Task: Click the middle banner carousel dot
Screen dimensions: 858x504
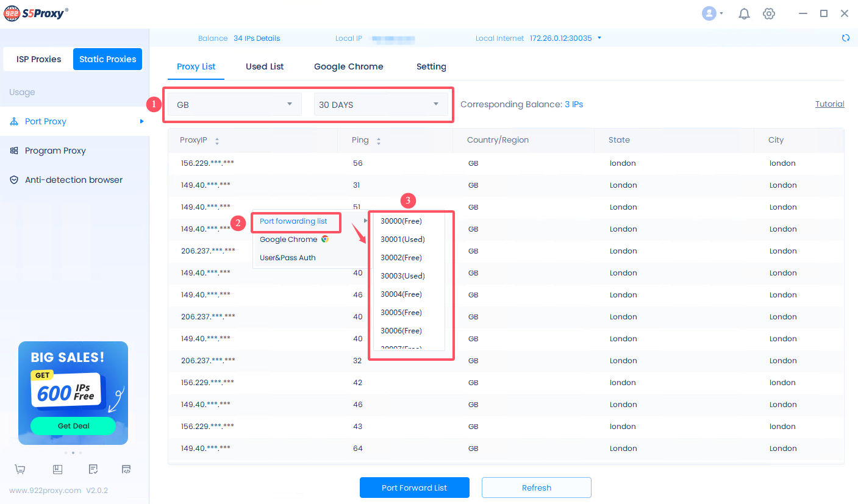Action: (73, 453)
